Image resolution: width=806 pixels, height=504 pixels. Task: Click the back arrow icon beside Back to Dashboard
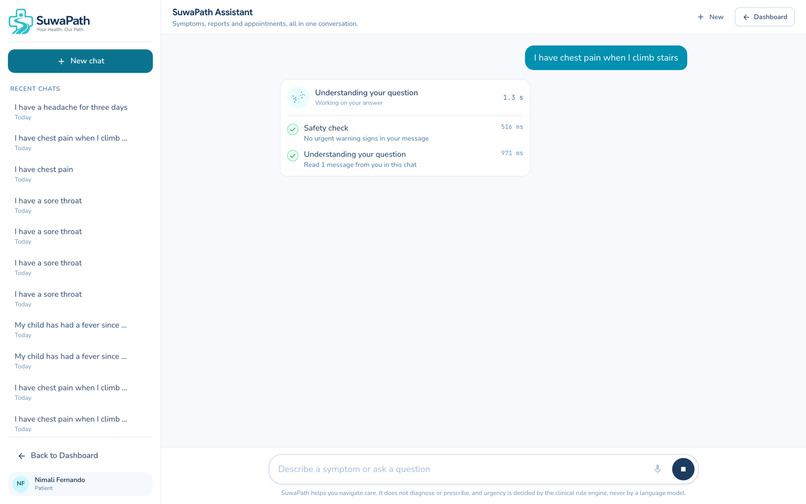click(22, 456)
